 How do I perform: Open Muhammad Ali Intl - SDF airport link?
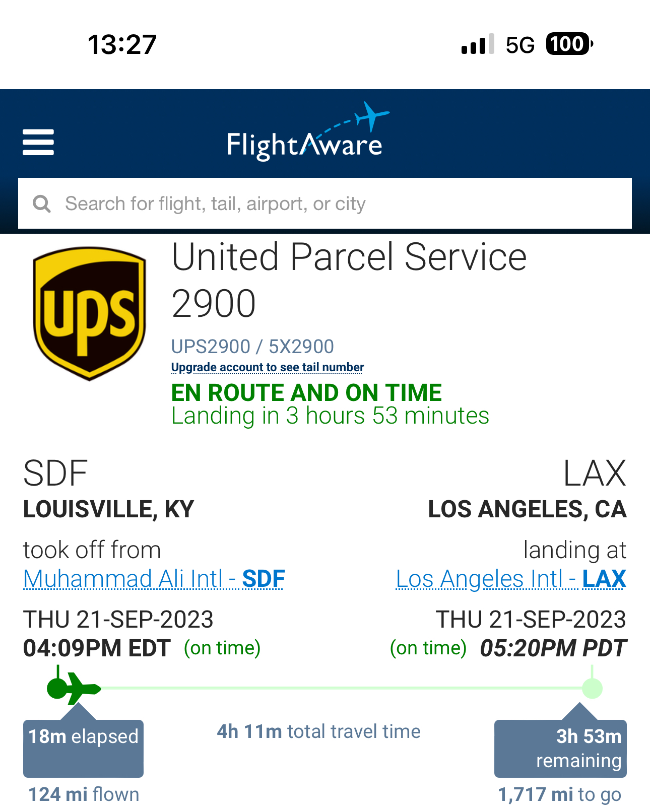click(154, 579)
